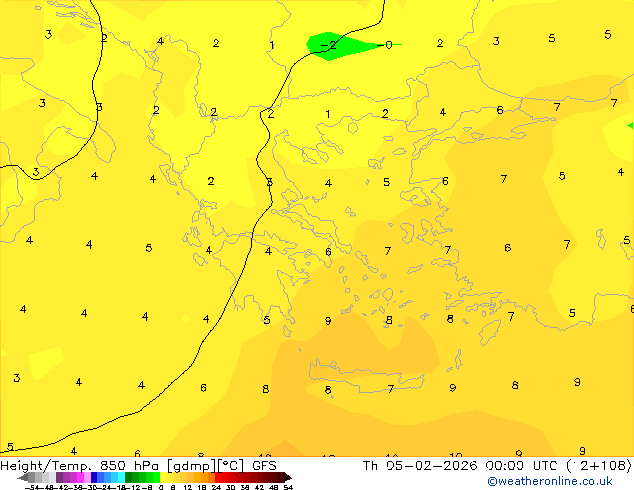
Task: Click the bright yellow swatch above 0
Action: click(x=163, y=477)
